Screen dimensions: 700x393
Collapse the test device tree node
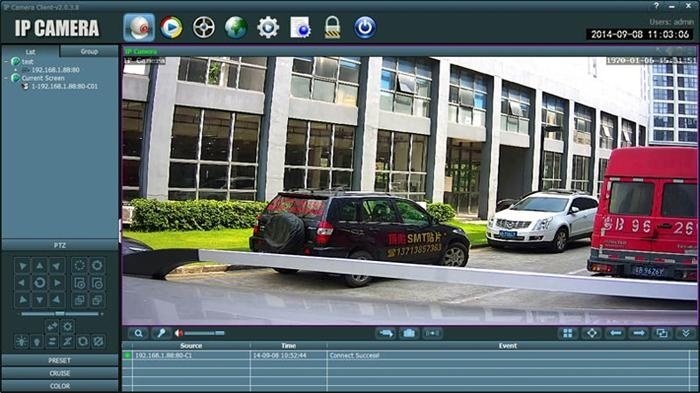coord(7,61)
